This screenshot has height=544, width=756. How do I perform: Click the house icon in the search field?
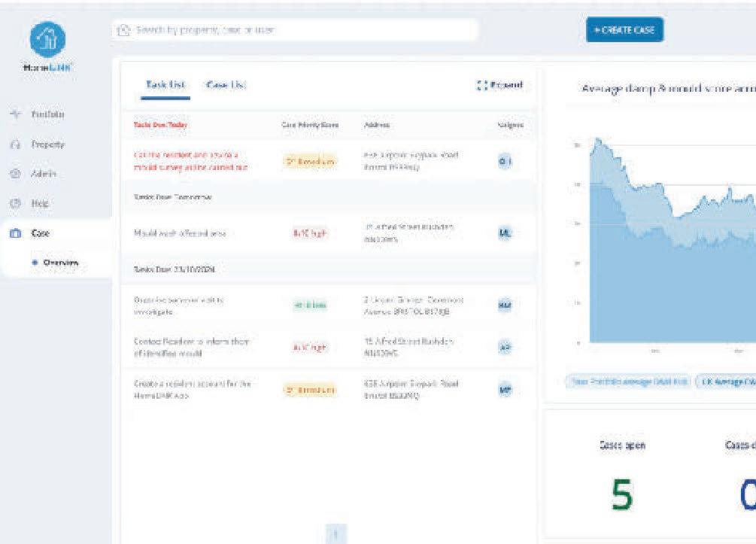point(124,30)
